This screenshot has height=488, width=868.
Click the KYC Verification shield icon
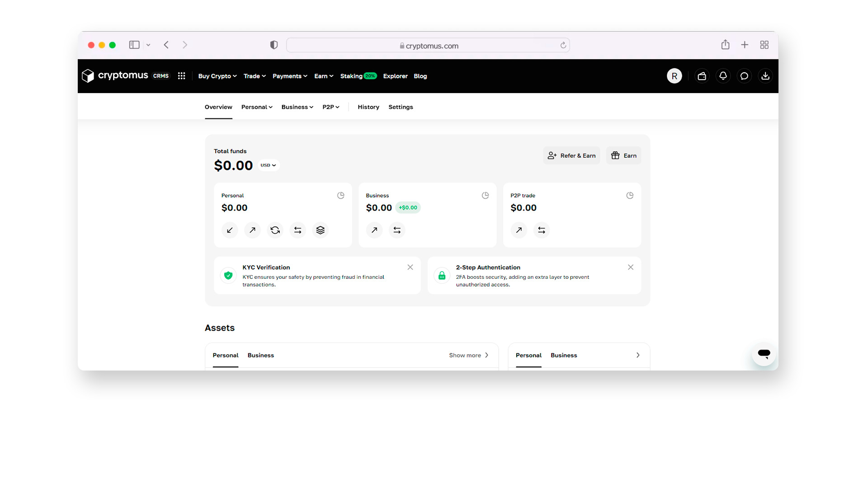pyautogui.click(x=228, y=275)
